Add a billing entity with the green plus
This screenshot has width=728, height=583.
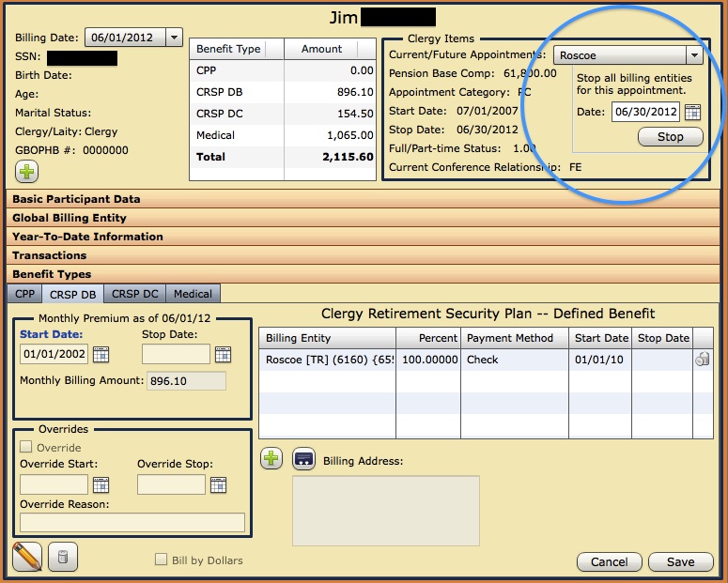271,458
